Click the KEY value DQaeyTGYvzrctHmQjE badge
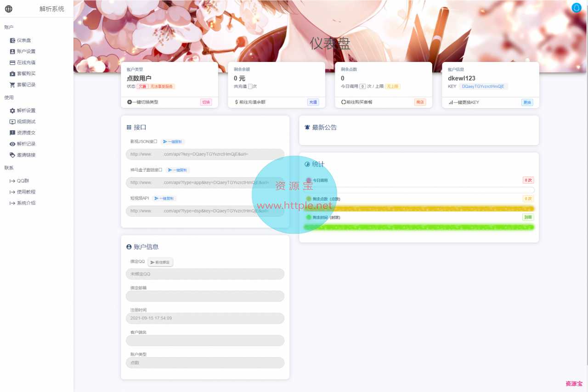Image resolution: width=588 pixels, height=392 pixels. point(483,86)
